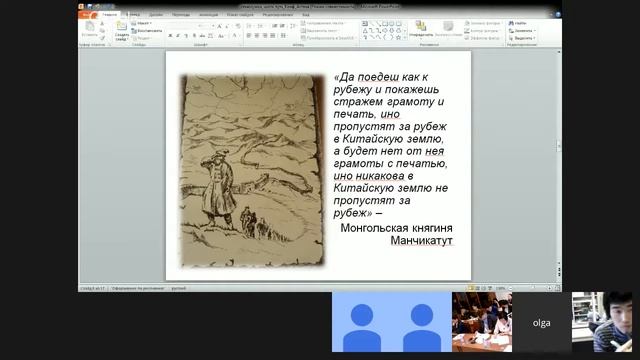This screenshot has height=360, width=640.
Task: Click Reset slide (Восстановить) icon
Action: (x=134, y=31)
